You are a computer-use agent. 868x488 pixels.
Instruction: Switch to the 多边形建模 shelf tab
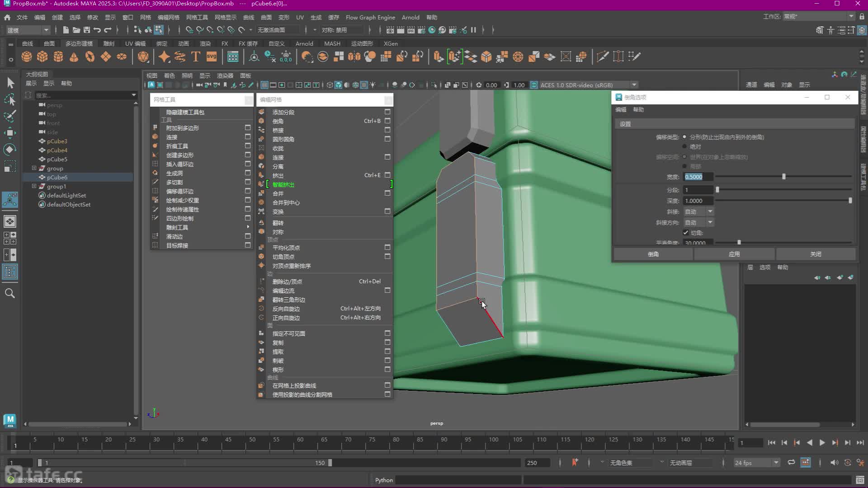tap(79, 43)
